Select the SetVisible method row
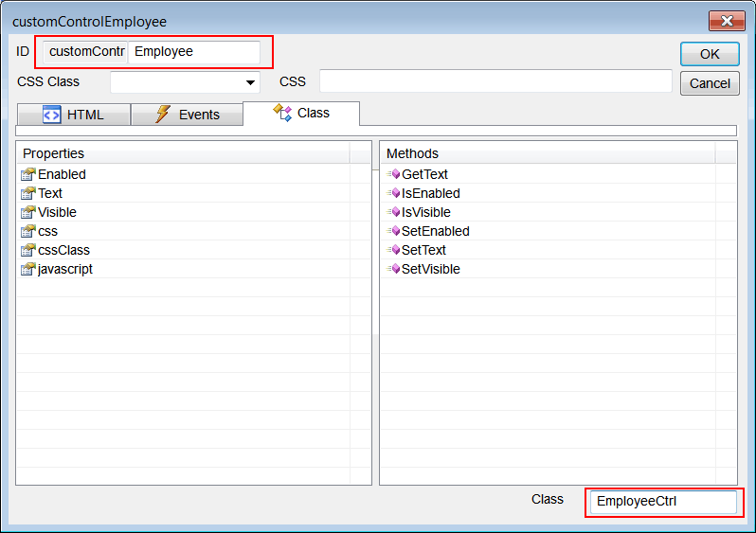The width and height of the screenshot is (756, 533). point(558,269)
